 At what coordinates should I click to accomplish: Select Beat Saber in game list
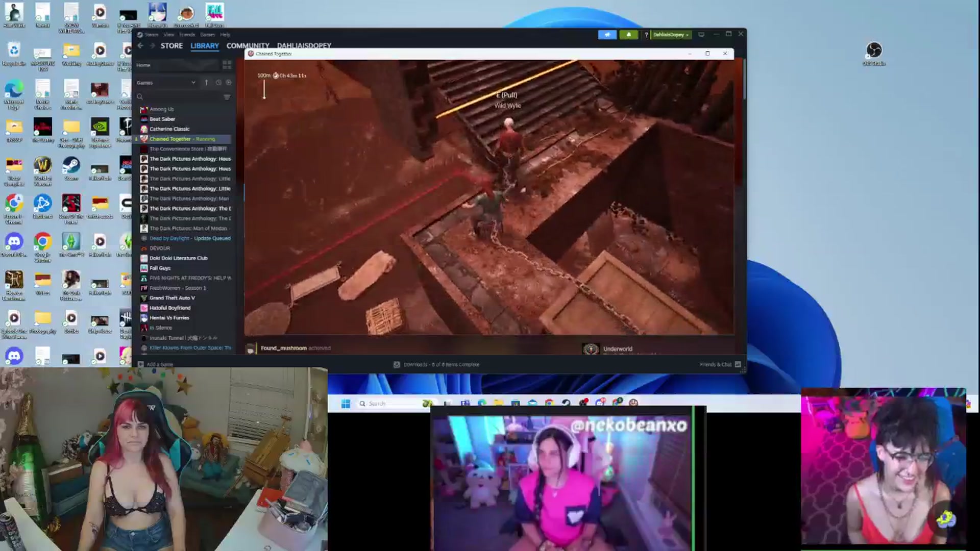pos(162,119)
